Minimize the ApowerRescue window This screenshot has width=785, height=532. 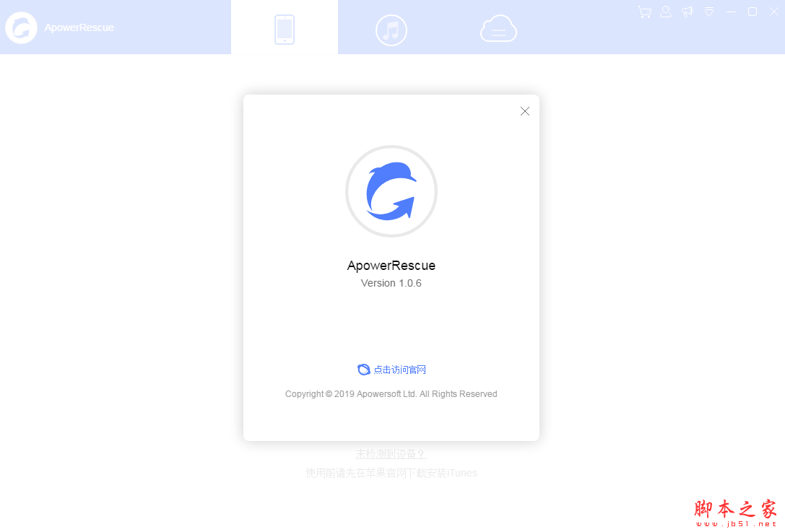[731, 12]
